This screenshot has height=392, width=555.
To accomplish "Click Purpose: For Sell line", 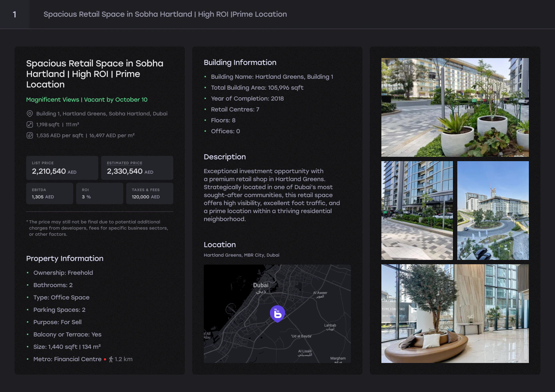I will click(x=57, y=322).
